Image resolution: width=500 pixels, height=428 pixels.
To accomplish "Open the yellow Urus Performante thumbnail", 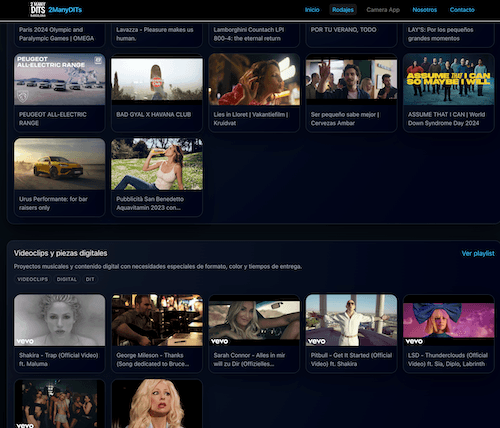I will pyautogui.click(x=60, y=164).
